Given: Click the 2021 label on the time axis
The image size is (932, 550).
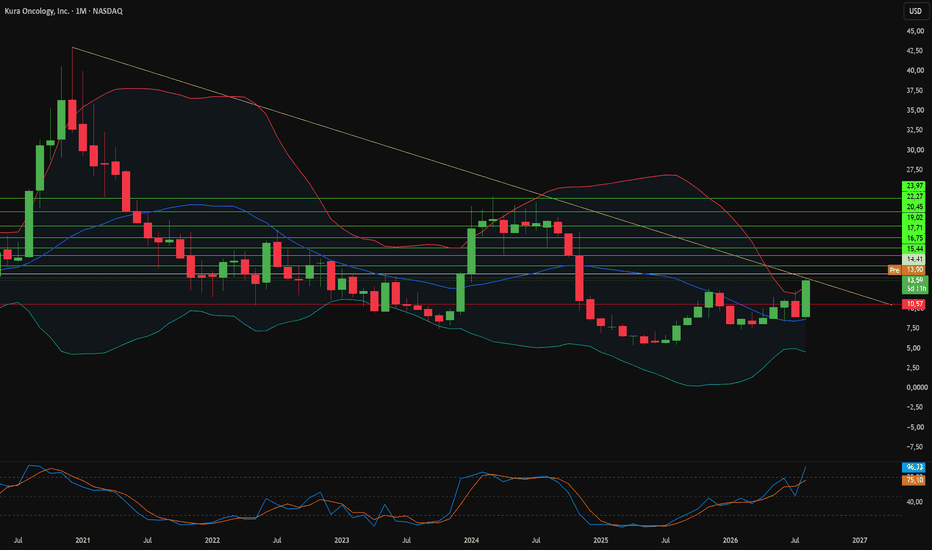Looking at the screenshot, I should tap(83, 540).
